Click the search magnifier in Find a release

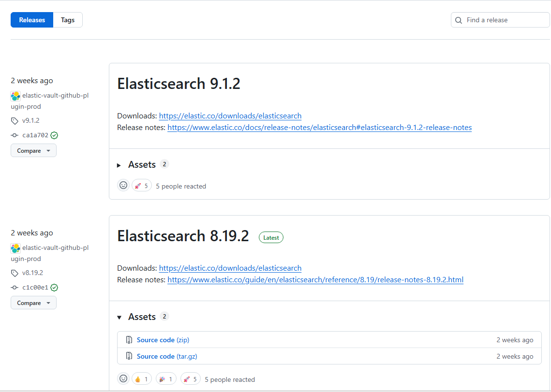pos(458,20)
